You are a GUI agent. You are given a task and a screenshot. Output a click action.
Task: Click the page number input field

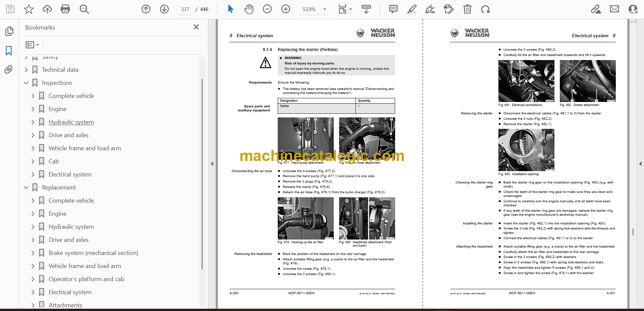[x=185, y=9]
